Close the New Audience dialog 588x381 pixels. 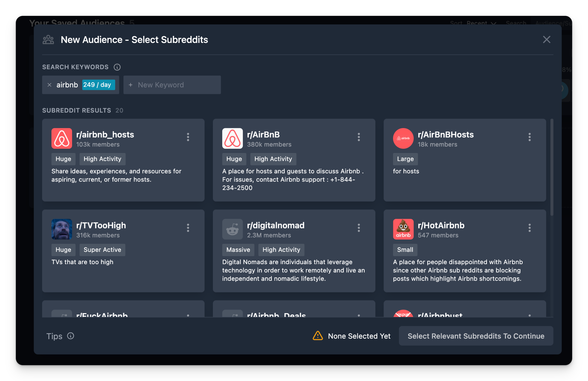[x=547, y=40]
